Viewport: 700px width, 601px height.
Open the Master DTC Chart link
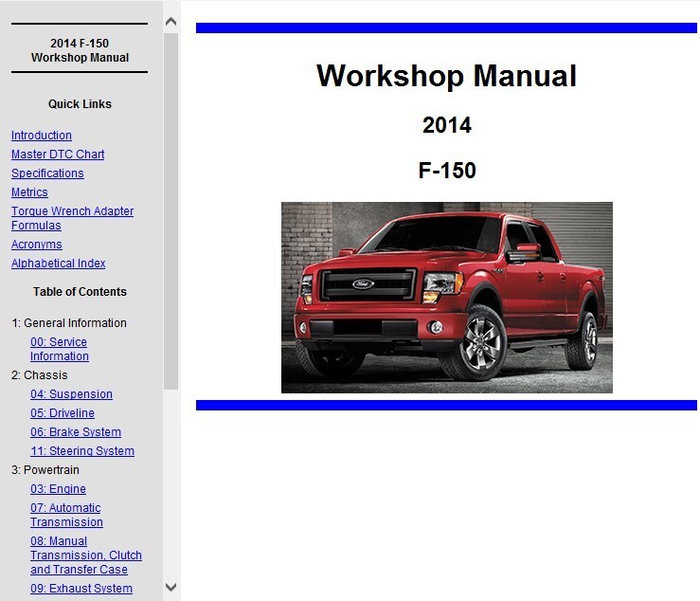pos(58,155)
